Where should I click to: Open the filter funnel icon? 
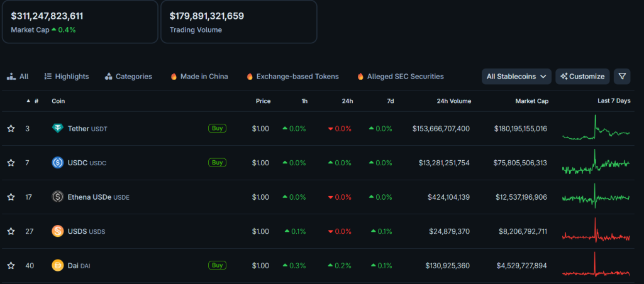tap(622, 77)
